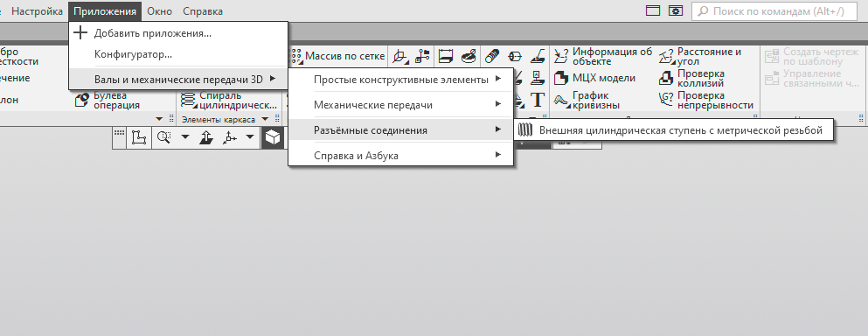Viewport: 868px width, 336px height.
Task: Expand Разъёмные соединения submenu
Action: click(401, 130)
